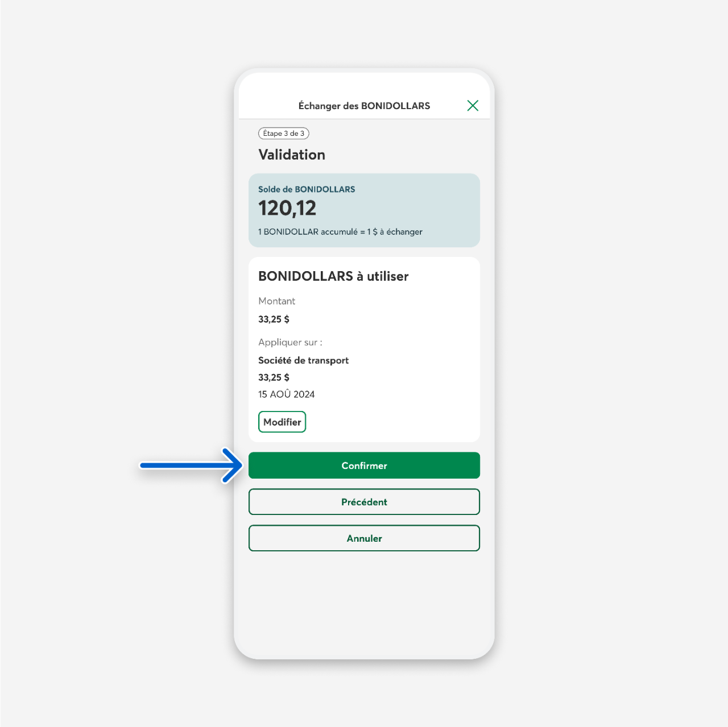This screenshot has width=728, height=727.
Task: Click the Étape 3 de 3 badge
Action: coord(284,134)
